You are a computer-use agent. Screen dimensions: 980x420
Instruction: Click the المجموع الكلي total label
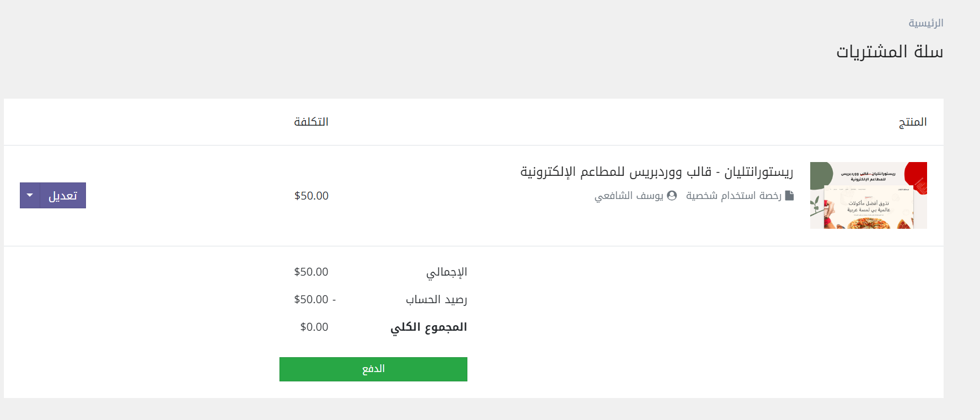pos(429,327)
